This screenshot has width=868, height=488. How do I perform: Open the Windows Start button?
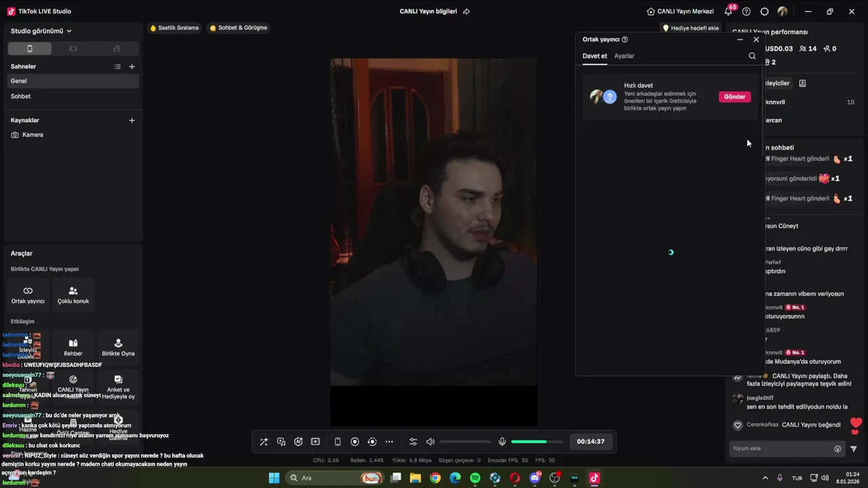coord(274,478)
